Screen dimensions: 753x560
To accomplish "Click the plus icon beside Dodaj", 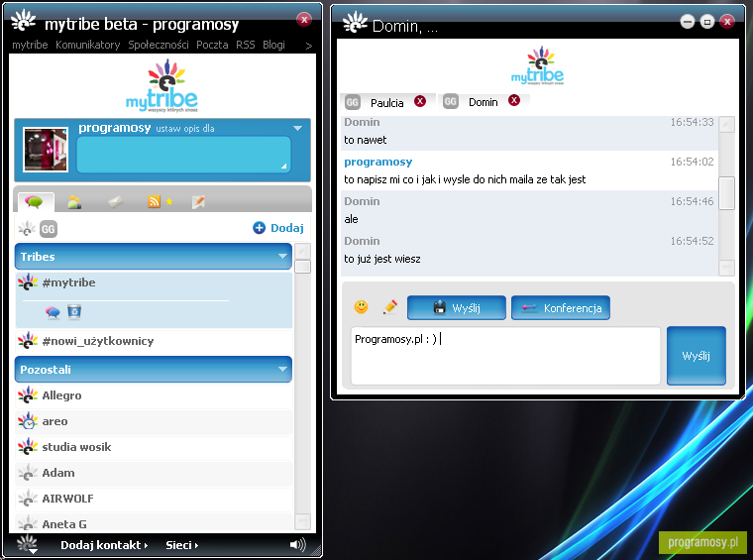I will click(x=259, y=228).
